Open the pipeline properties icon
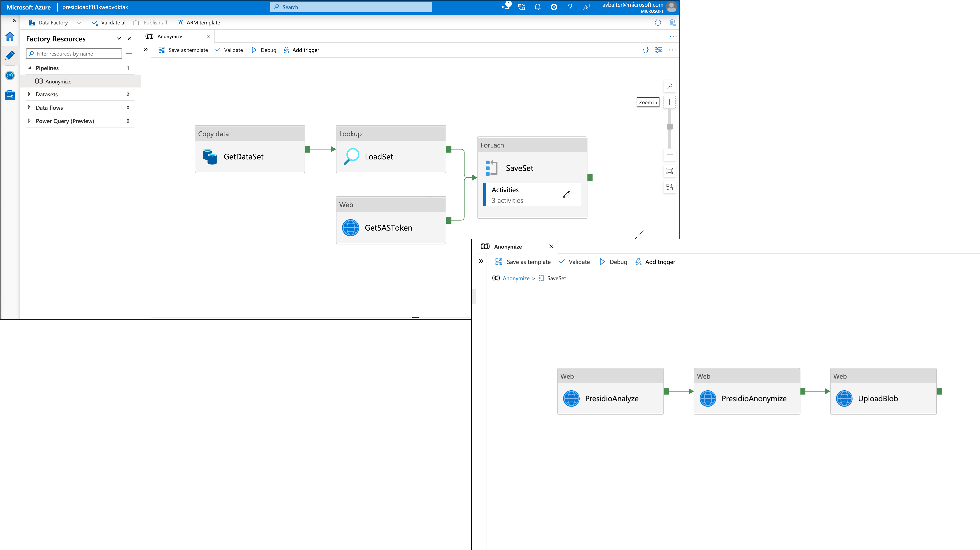This screenshot has width=980, height=550. 658,50
